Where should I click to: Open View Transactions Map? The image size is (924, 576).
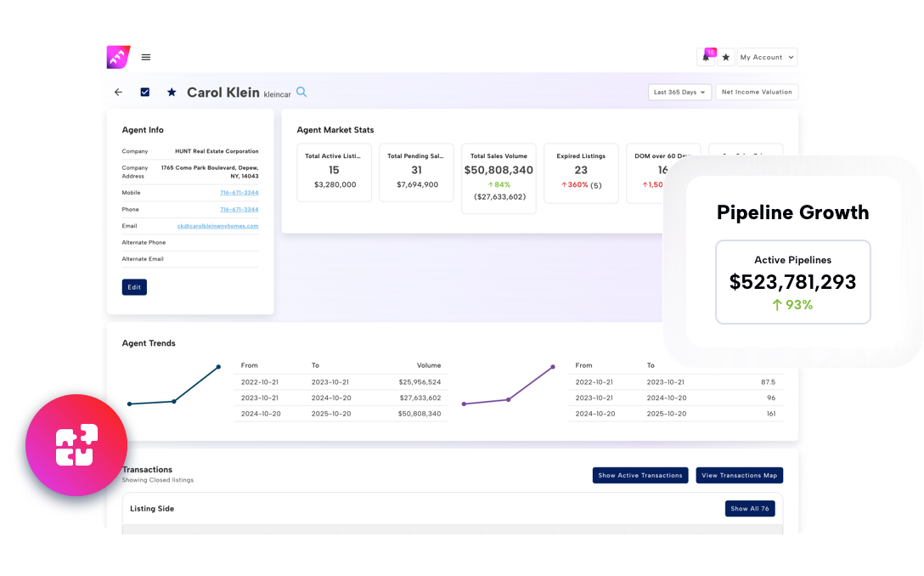pyautogui.click(x=739, y=476)
